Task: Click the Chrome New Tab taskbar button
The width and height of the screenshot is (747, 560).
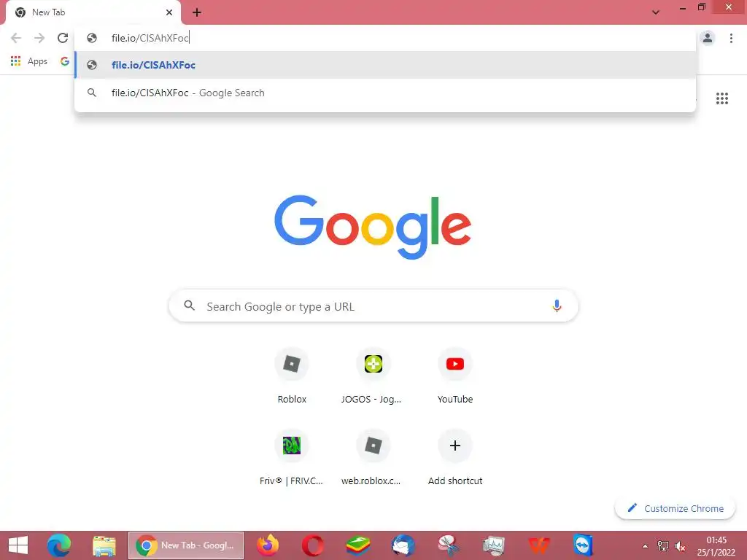Action: pos(186,545)
